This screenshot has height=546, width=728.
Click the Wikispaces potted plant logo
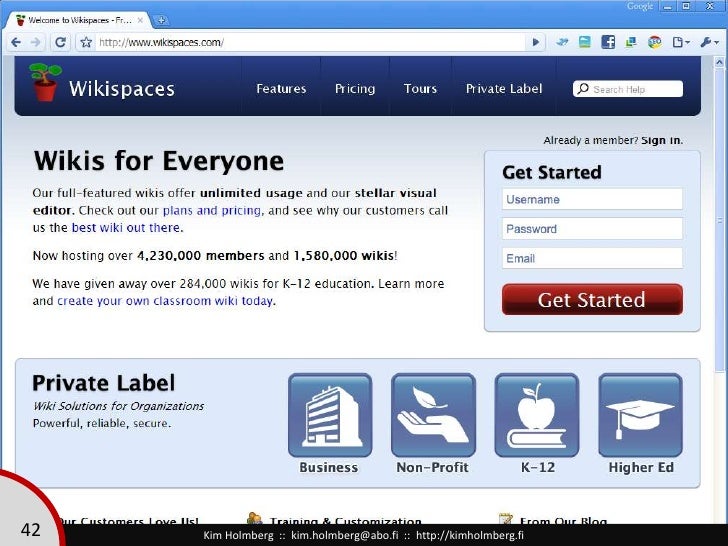(45, 83)
